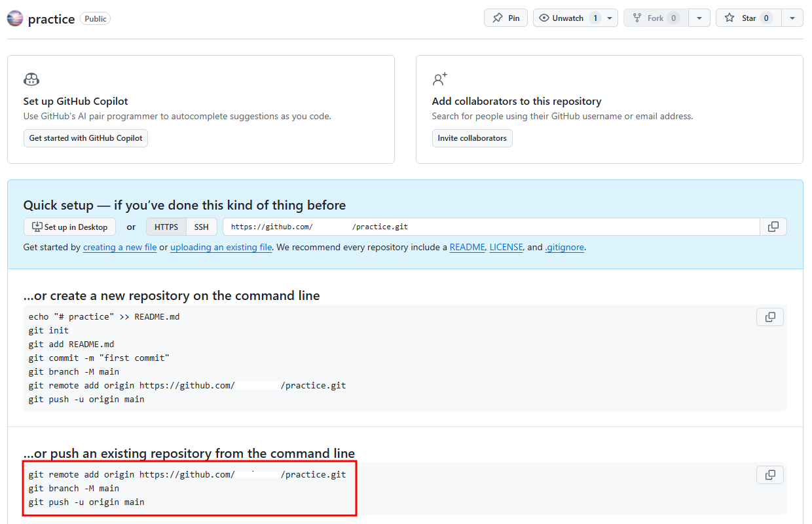The width and height of the screenshot is (812, 524).
Task: Click Set up in Desktop button
Action: 69,227
